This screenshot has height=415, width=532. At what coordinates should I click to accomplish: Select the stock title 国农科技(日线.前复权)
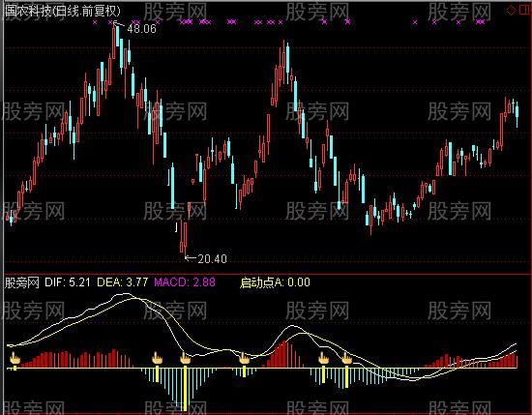63,12
